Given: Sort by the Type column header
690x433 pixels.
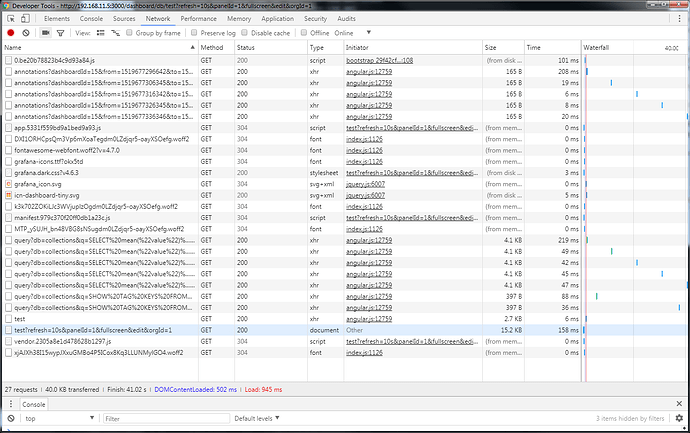Looking at the screenshot, I should point(326,48).
